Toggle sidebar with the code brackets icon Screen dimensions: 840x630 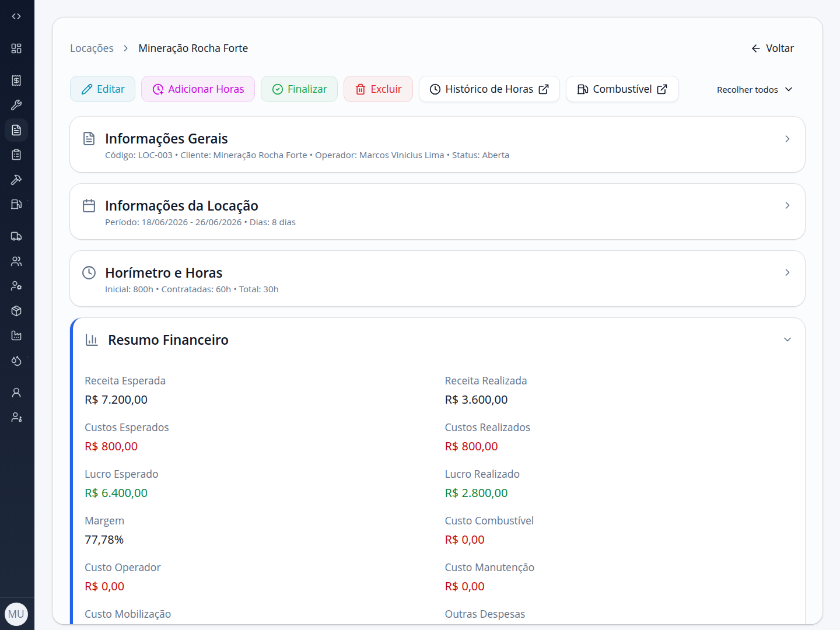(16, 16)
